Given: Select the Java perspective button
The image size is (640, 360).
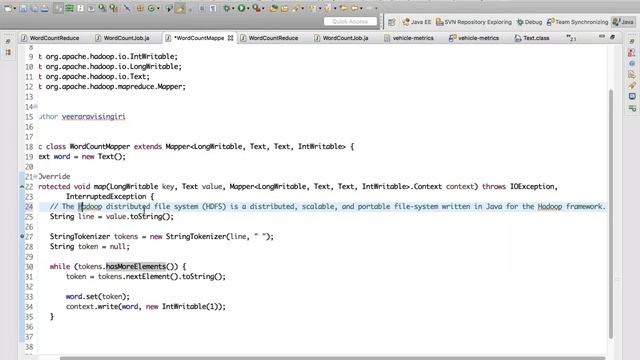Looking at the screenshot, I should pos(623,22).
